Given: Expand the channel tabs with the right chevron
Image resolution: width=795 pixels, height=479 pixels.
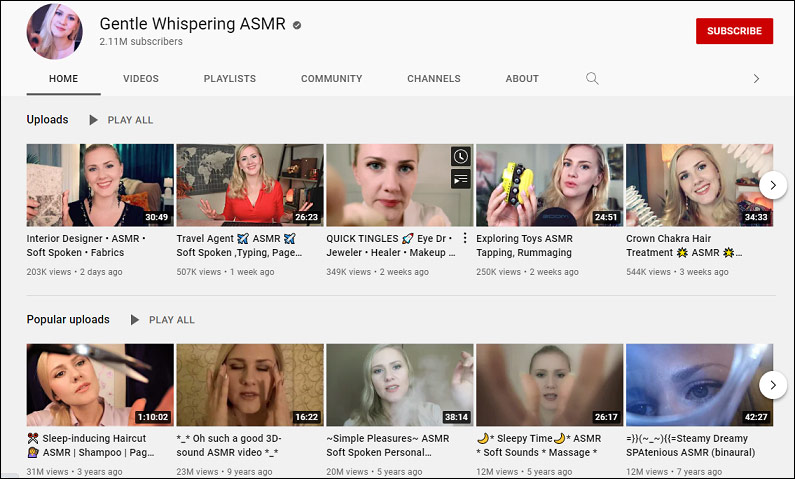Looking at the screenshot, I should point(756,79).
